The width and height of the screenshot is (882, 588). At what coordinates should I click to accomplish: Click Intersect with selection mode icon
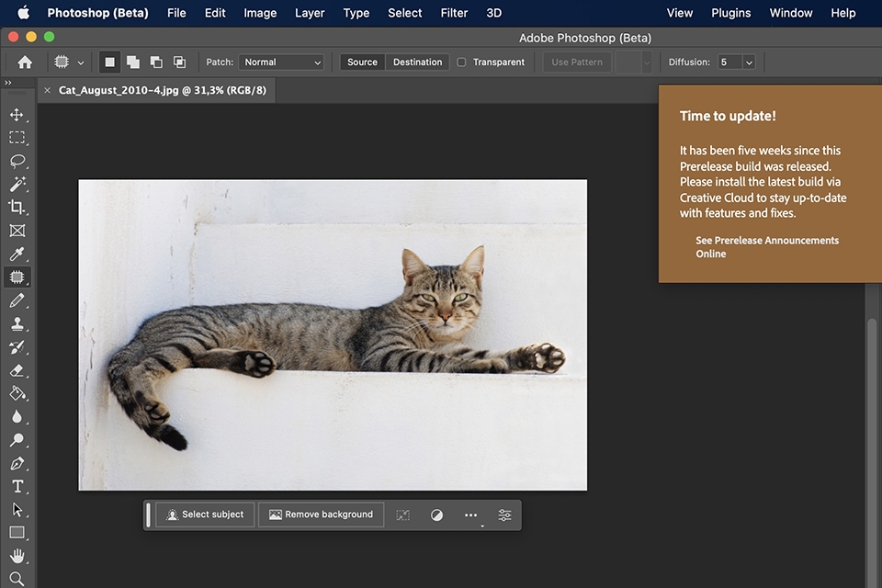click(179, 62)
